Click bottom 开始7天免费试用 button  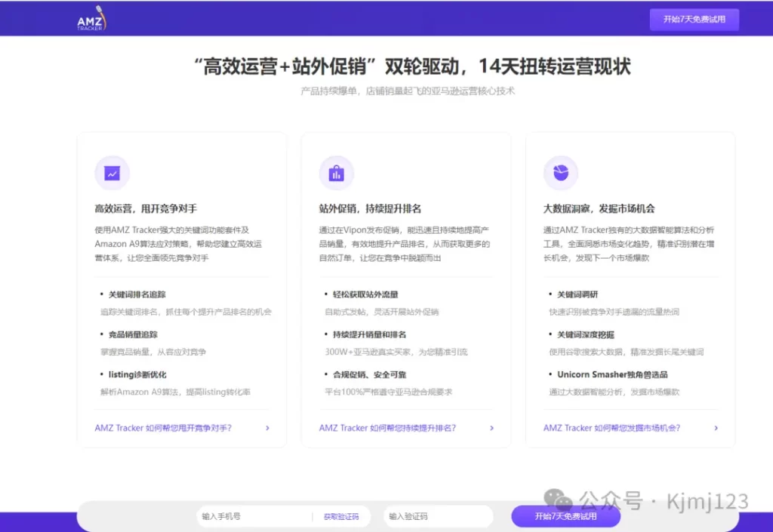click(x=565, y=516)
